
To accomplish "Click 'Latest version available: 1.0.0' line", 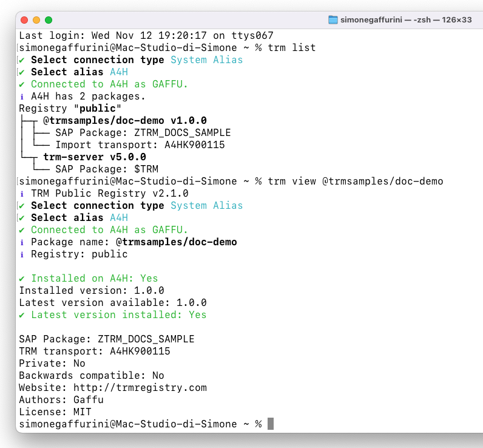I will point(113,302).
